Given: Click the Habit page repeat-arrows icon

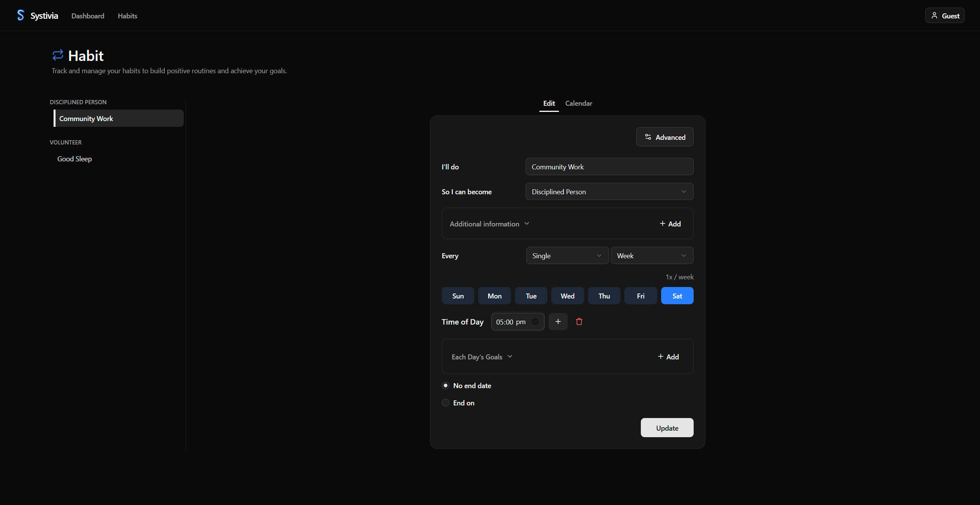Looking at the screenshot, I should click(58, 55).
